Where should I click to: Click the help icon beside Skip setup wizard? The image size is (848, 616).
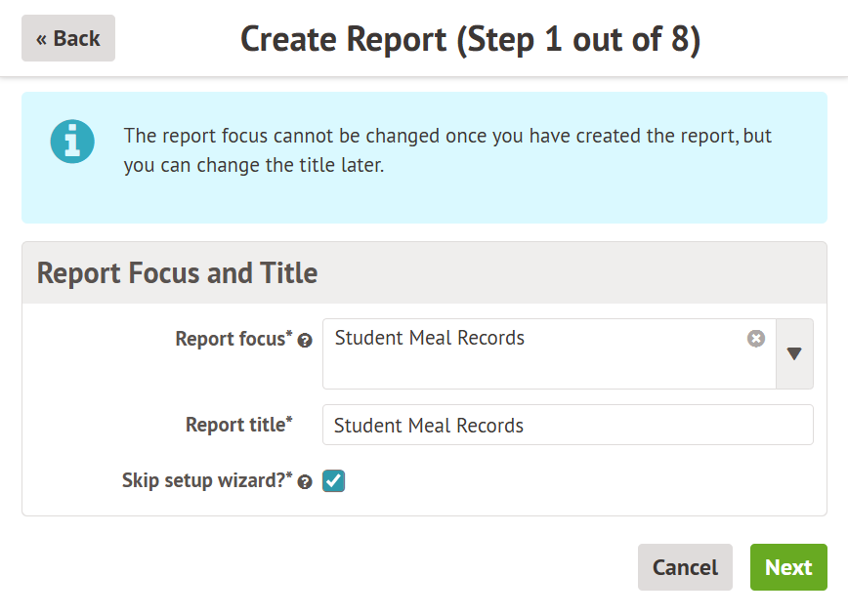[305, 482]
